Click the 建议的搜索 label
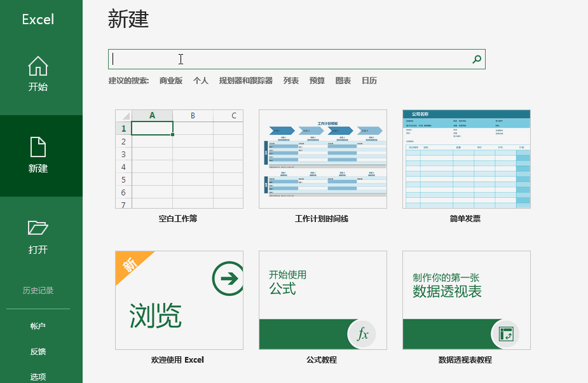Screen dimensions: 588x383 [x=128, y=81]
